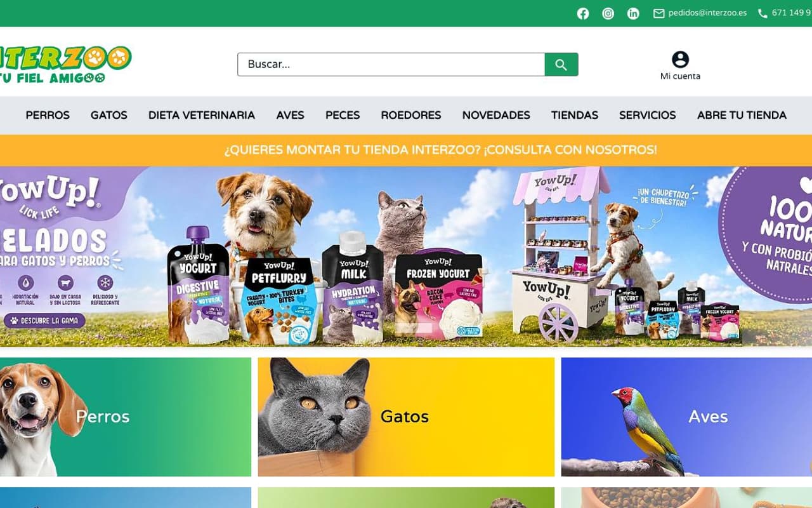Screen dimensions: 812x508
Task: Open the Gatos category card
Action: 406,417
